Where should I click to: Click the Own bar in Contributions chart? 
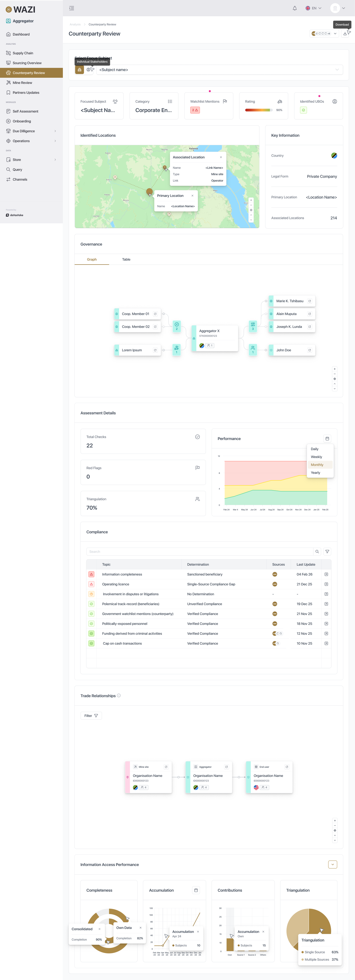[x=230, y=945]
